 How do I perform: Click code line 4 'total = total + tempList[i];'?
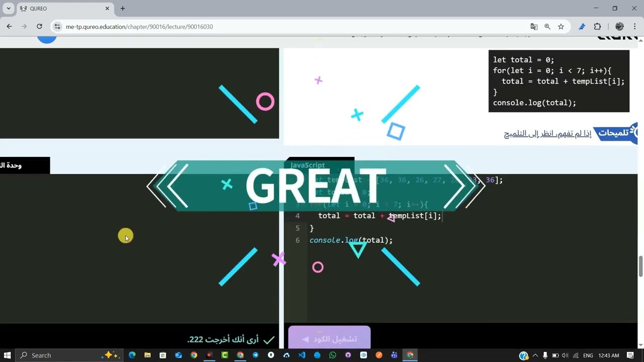coord(380,216)
